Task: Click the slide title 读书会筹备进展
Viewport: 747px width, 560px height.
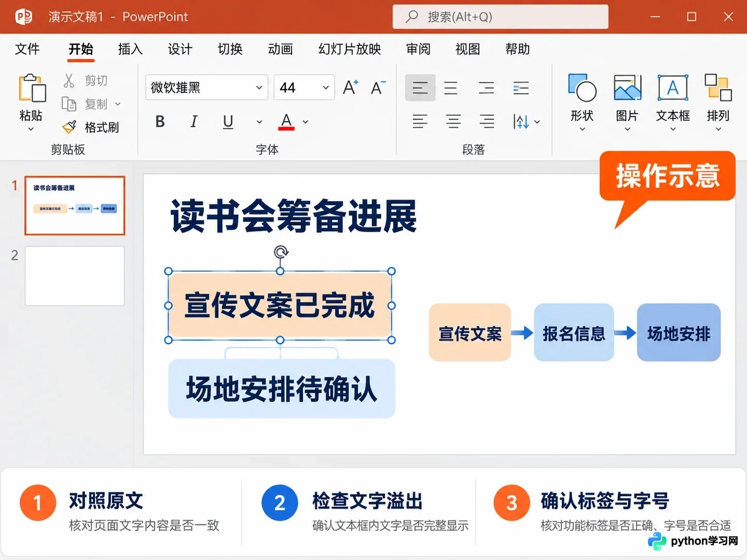Action: 294,216
